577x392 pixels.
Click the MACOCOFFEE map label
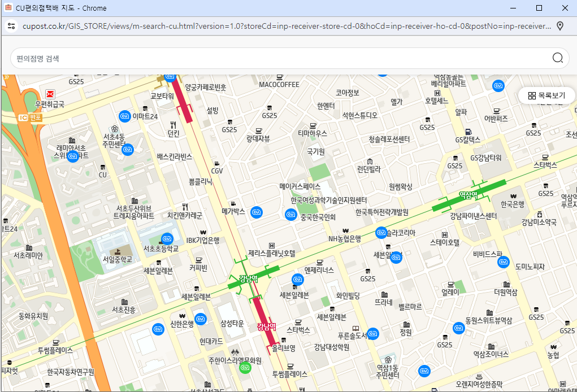click(x=279, y=85)
